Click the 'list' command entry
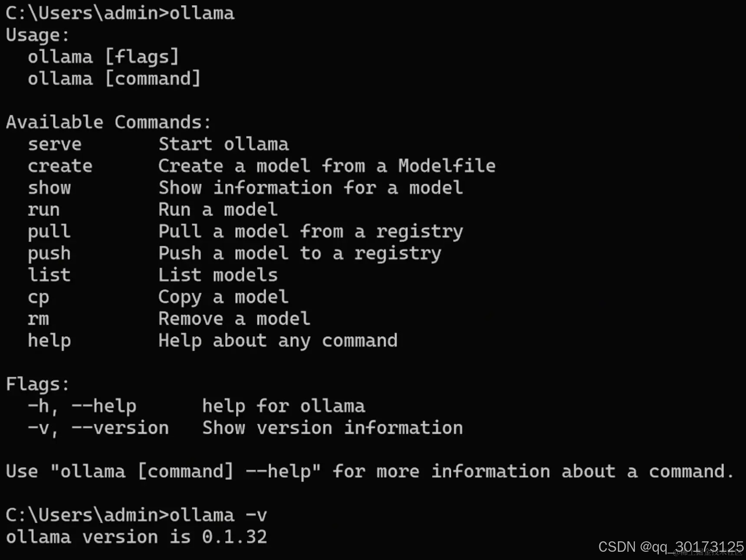Viewport: 746px width, 560px height. [x=49, y=275]
